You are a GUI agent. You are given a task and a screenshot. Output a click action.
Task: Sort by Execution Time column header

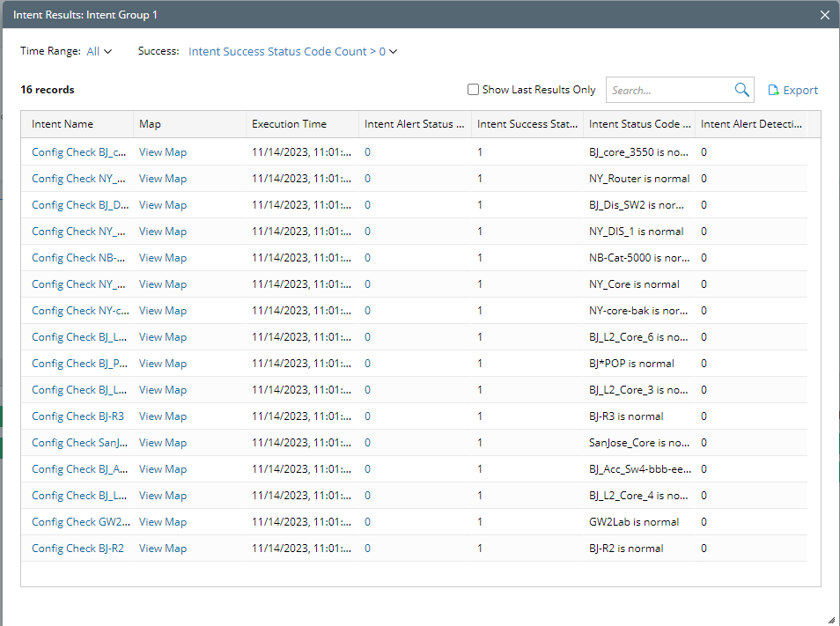(289, 124)
